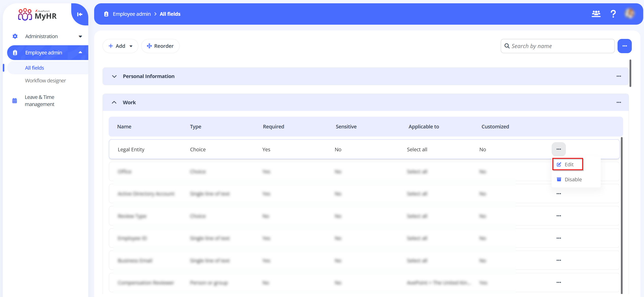Click the Reorder button
Image resolution: width=644 pixels, height=297 pixels.
(160, 46)
